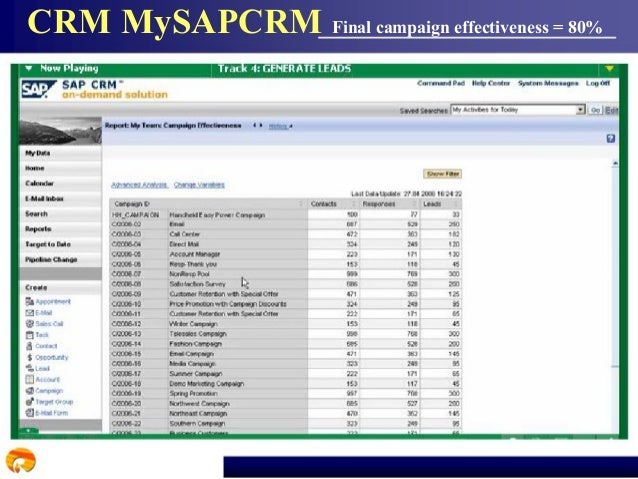638x479 pixels.
Task: Click the Sales Call icon under Create
Action: [29, 324]
